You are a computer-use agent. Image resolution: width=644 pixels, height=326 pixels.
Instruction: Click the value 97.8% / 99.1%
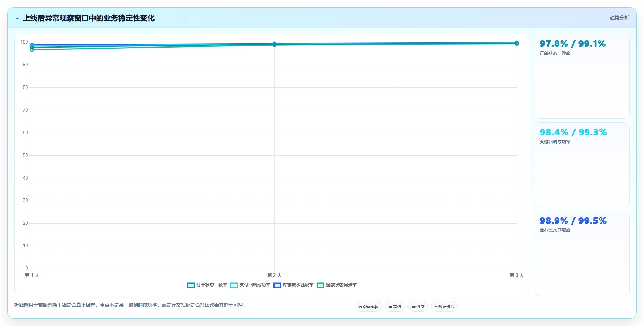click(573, 44)
